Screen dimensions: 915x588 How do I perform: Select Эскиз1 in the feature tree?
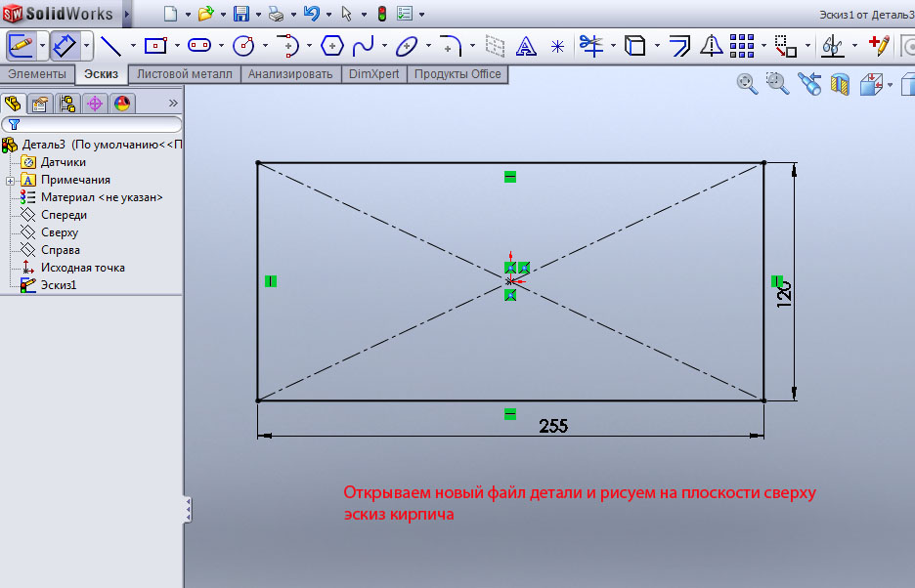(58, 285)
